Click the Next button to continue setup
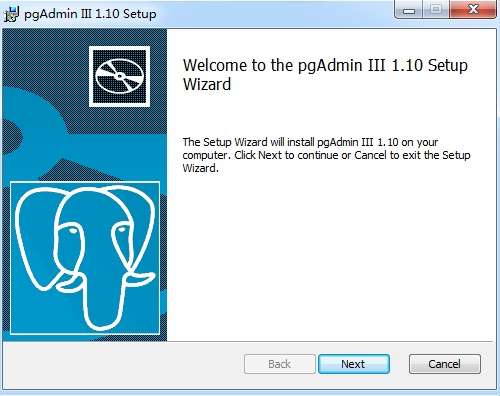500x396 pixels. click(354, 364)
